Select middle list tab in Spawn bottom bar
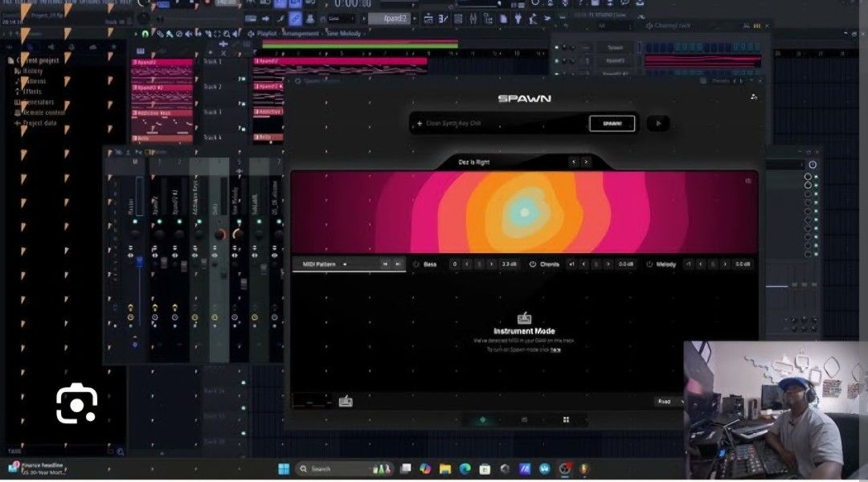Viewport: 868px width, 482px height. tap(524, 420)
